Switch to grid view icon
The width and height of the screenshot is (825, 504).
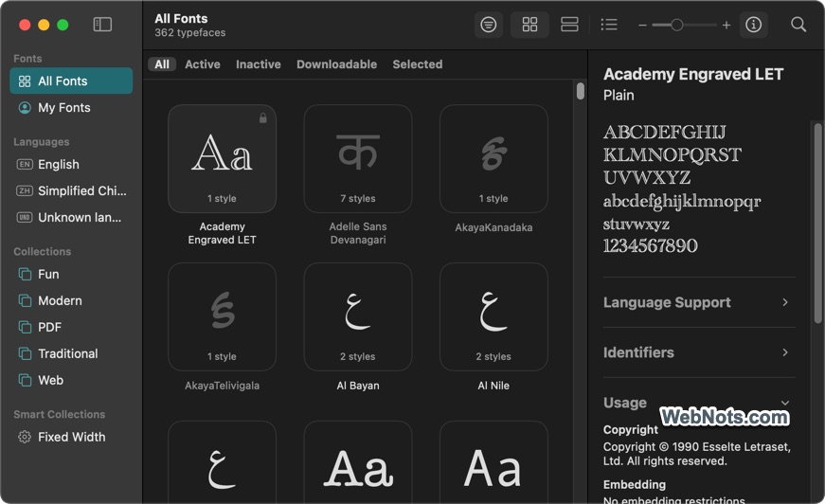coord(529,25)
